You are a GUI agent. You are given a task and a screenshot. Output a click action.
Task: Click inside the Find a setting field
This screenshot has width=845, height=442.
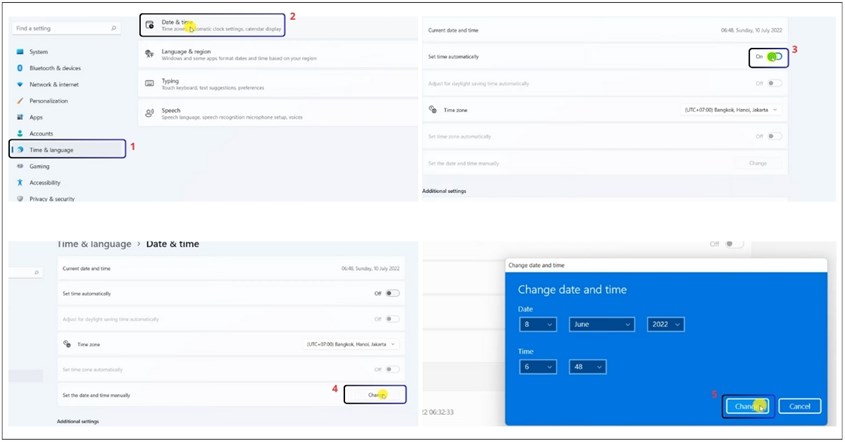click(x=66, y=28)
